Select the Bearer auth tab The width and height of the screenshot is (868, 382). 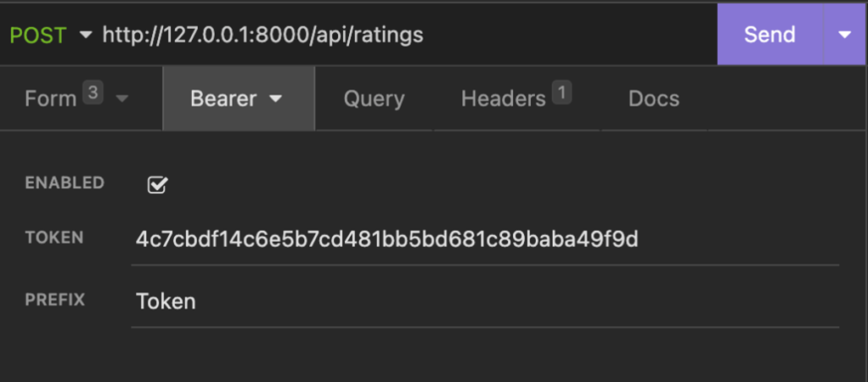coord(223,98)
